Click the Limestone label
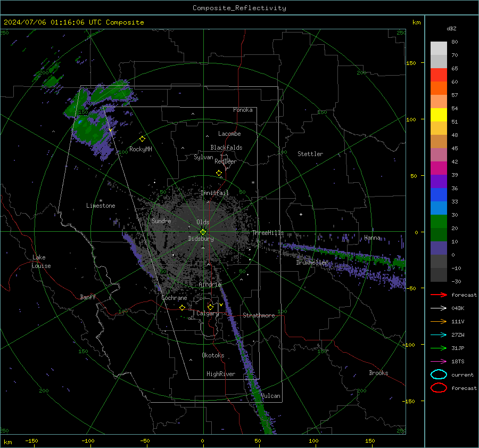This screenshot has height=448, width=479. tap(101, 206)
